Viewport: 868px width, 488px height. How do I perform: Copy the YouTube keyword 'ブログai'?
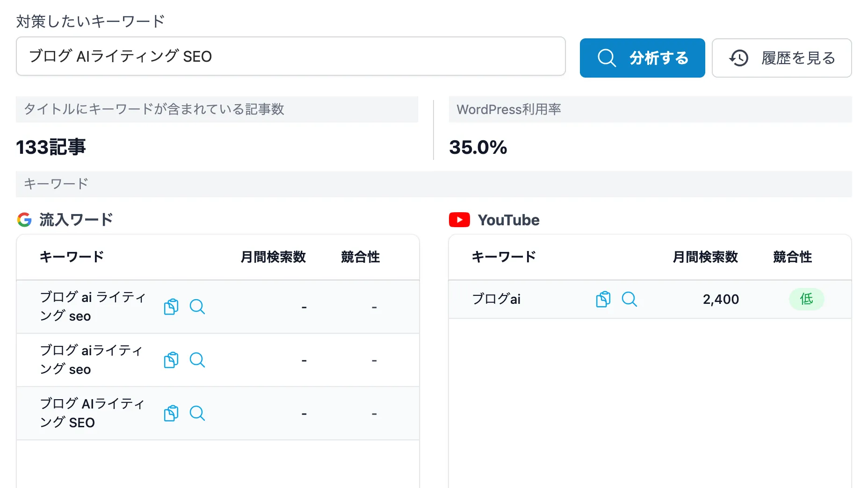click(x=603, y=299)
